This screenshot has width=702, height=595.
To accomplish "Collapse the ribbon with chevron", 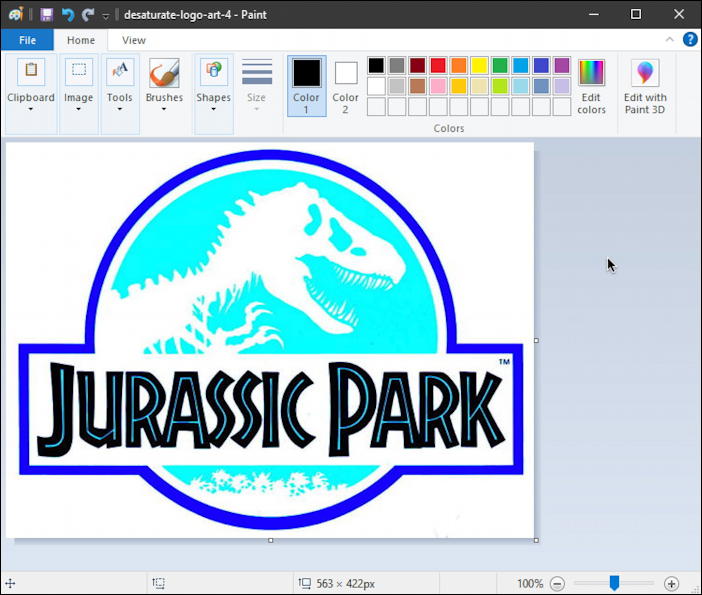I will 669,39.
